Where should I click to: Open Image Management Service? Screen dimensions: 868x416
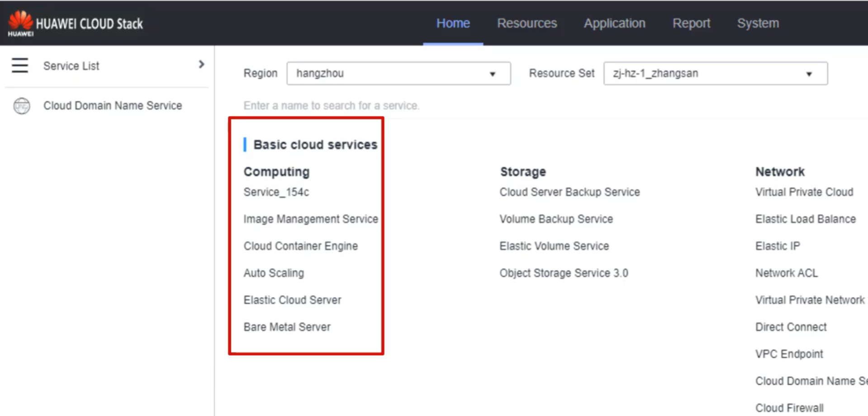click(x=311, y=219)
